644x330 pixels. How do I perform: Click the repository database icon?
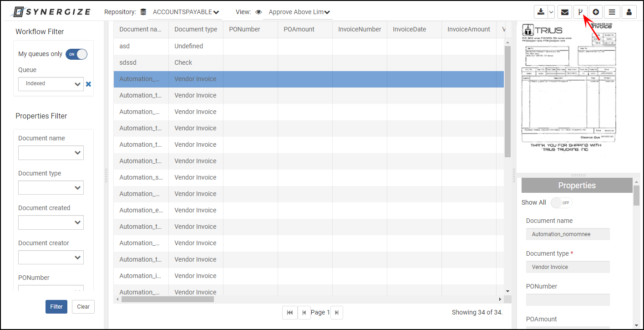(x=143, y=12)
